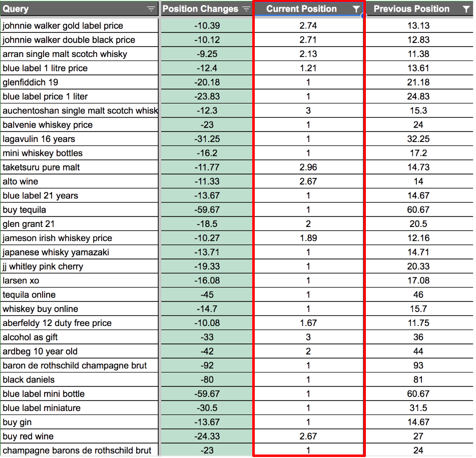Screen dimensions: 476x458
Task: Select the Current Position header text
Action: click(301, 9)
